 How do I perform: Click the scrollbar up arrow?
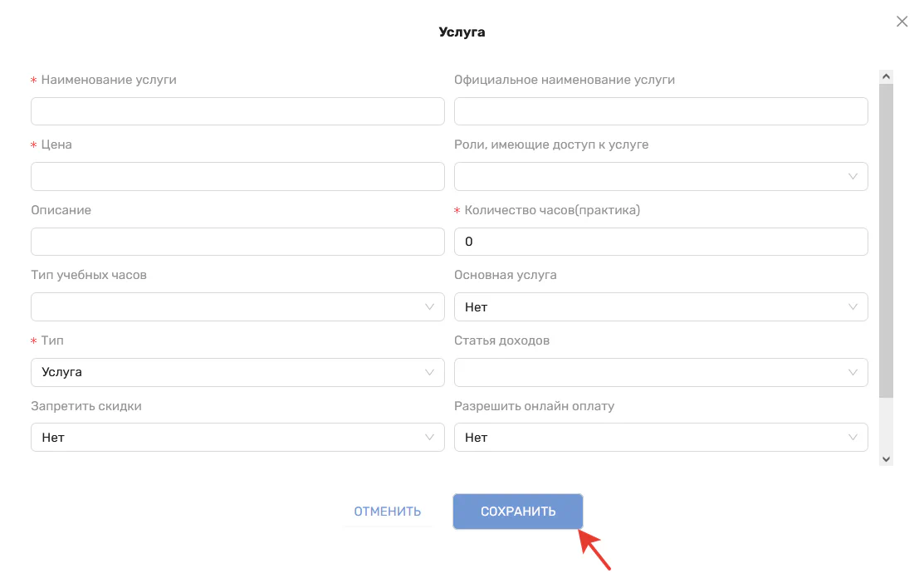coord(886,76)
